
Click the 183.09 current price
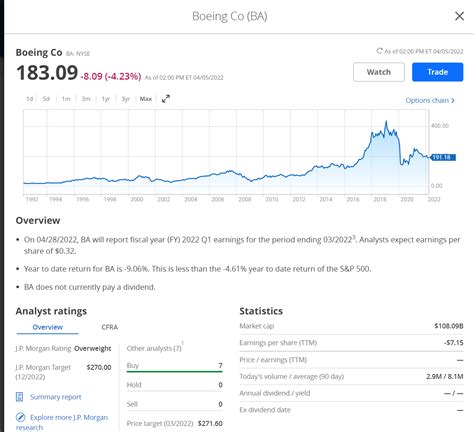[x=47, y=73]
